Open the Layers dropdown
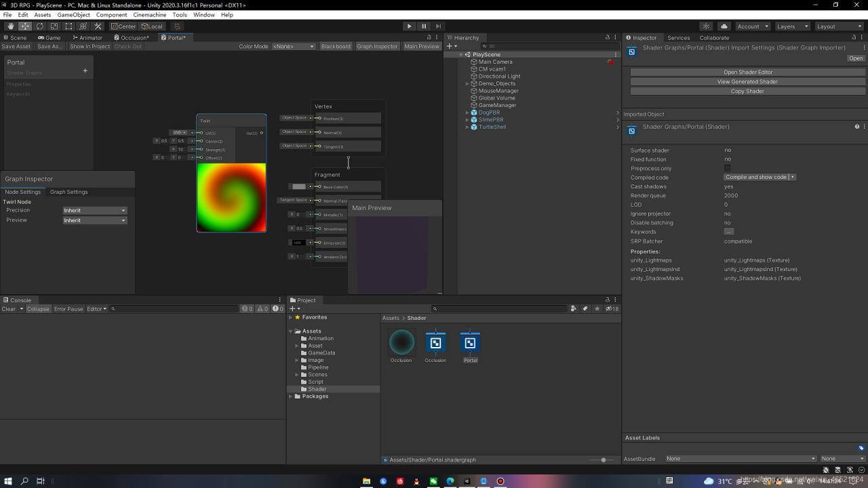 [792, 26]
